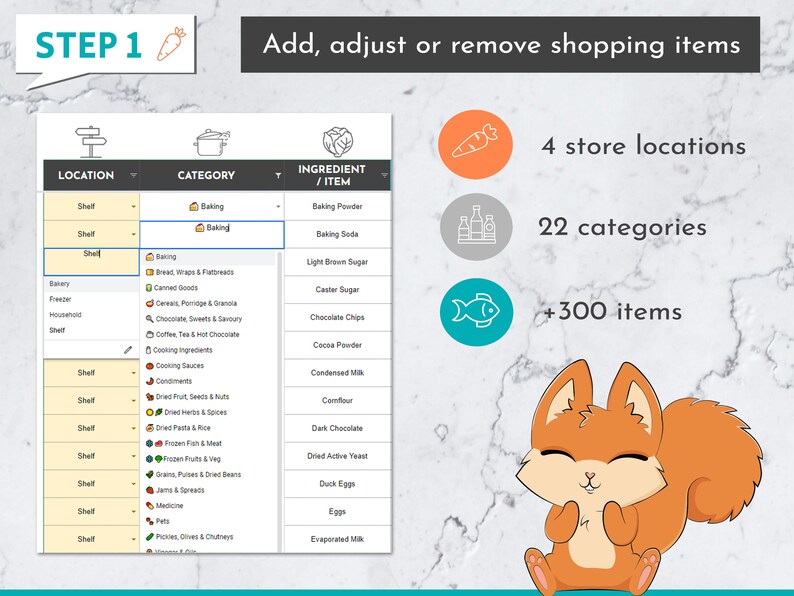Select the Dried Active Yeast cell
The width and height of the screenshot is (794, 596).
[x=338, y=456]
